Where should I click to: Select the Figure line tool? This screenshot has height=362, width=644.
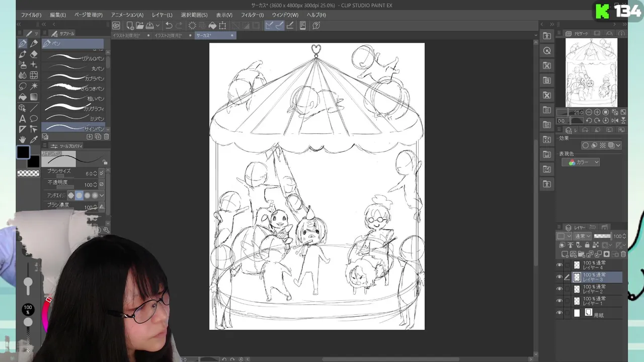pyautogui.click(x=34, y=108)
